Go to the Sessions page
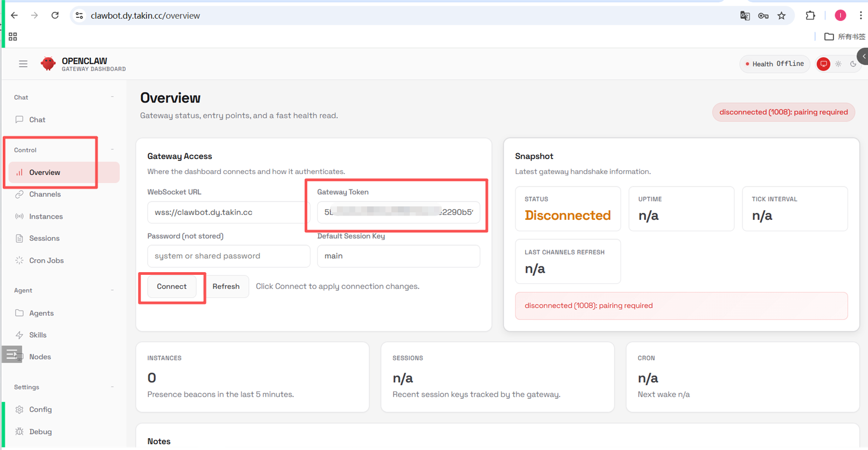Screen dimensions: 868x450 point(44,238)
